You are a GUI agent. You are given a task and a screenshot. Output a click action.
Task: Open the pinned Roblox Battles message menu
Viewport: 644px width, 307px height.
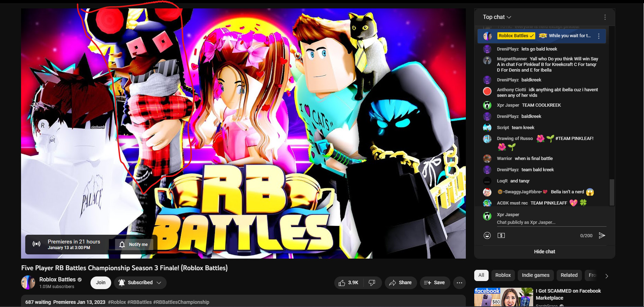tap(599, 36)
